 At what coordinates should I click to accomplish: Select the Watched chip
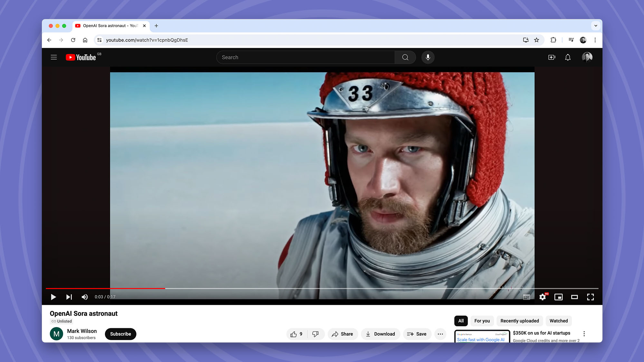[559, 321]
